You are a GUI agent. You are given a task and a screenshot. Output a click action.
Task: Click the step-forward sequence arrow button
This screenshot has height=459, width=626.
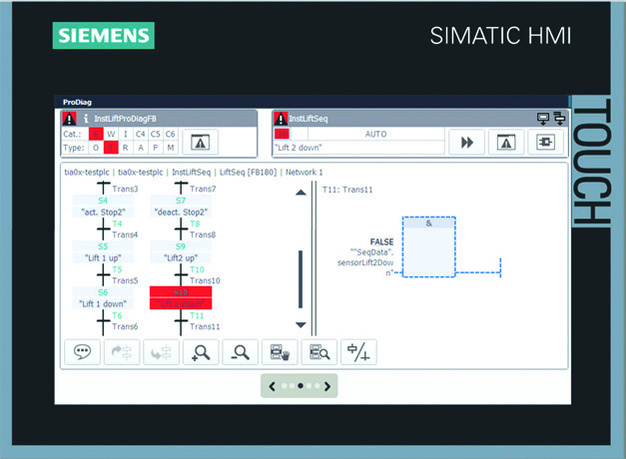click(x=122, y=352)
